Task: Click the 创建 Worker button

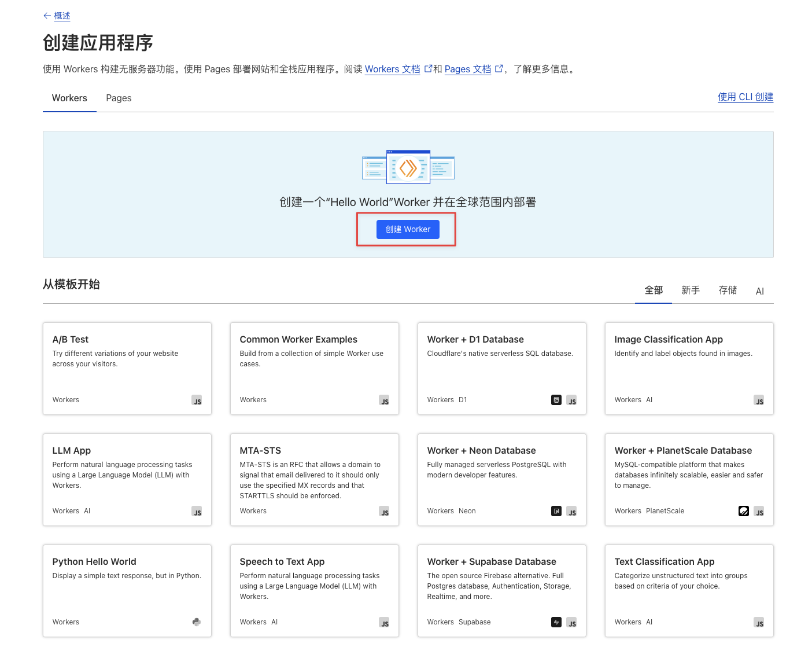Action: click(x=408, y=229)
